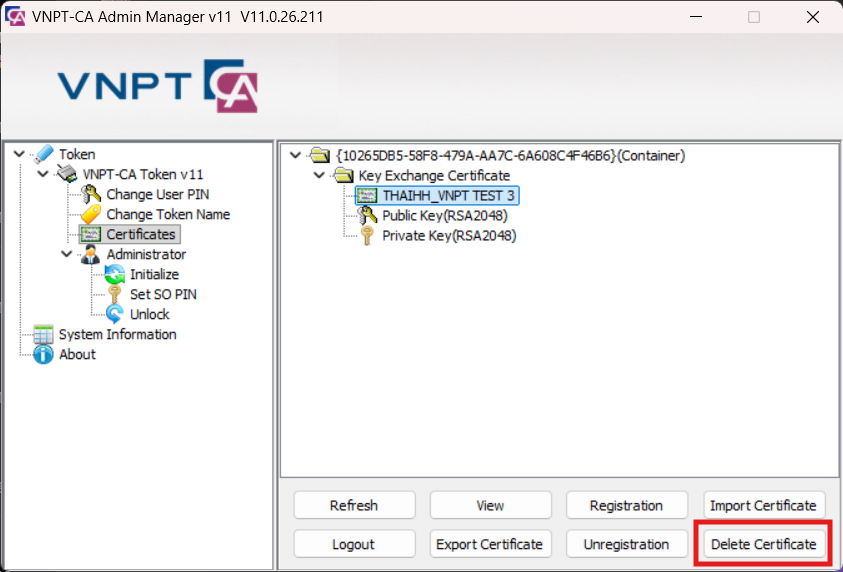Select the container GUID entry
The height and width of the screenshot is (572, 843).
[510, 155]
